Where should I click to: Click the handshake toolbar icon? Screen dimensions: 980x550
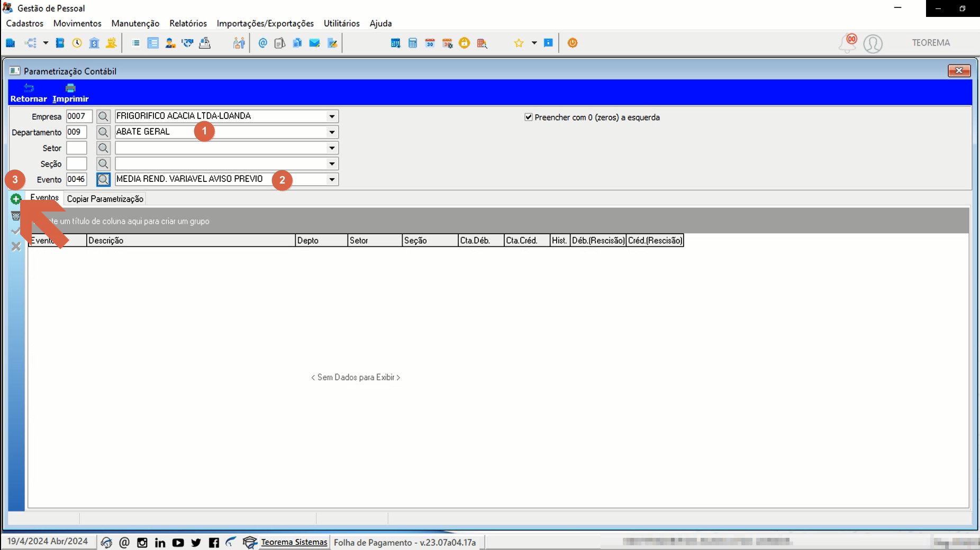tap(187, 43)
